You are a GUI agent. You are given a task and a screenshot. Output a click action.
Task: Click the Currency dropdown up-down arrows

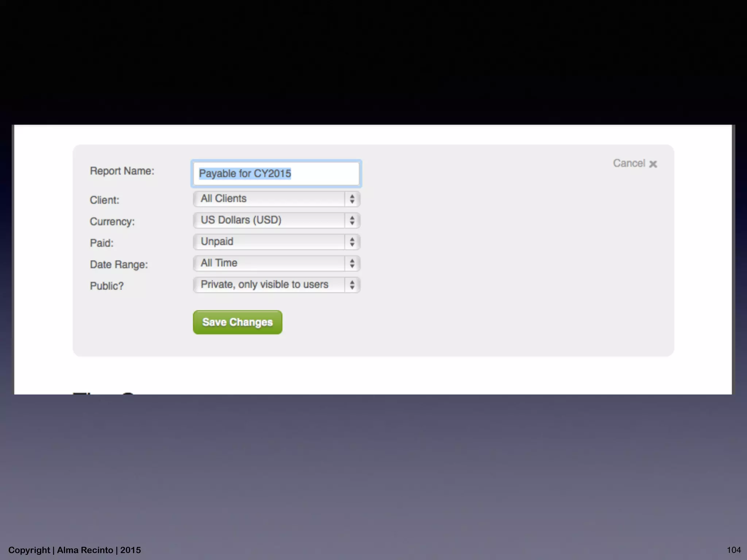352,221
